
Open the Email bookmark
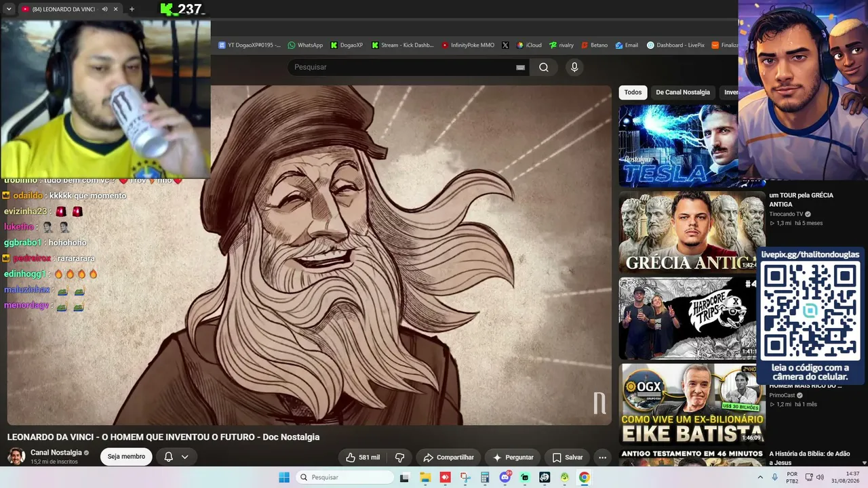coord(627,45)
